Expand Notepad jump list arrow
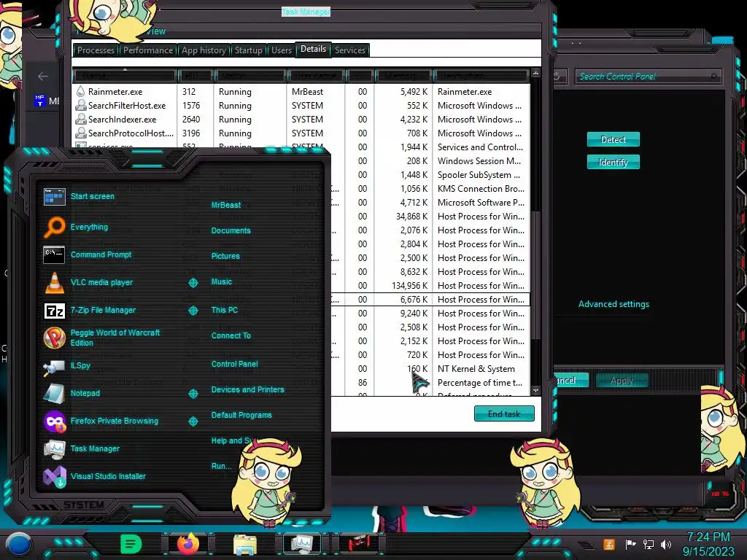747x560 pixels. click(x=193, y=393)
